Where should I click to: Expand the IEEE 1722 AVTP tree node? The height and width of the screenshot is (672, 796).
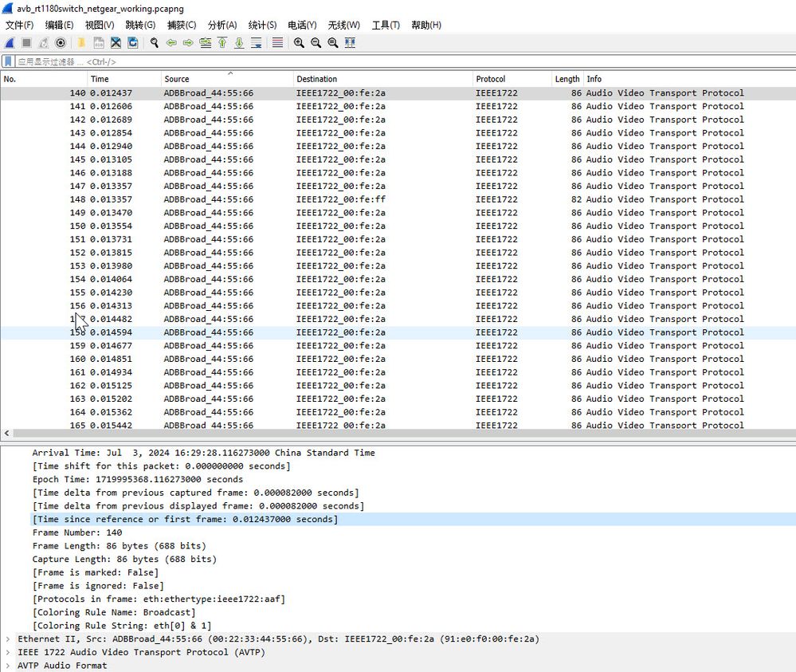pos(8,652)
